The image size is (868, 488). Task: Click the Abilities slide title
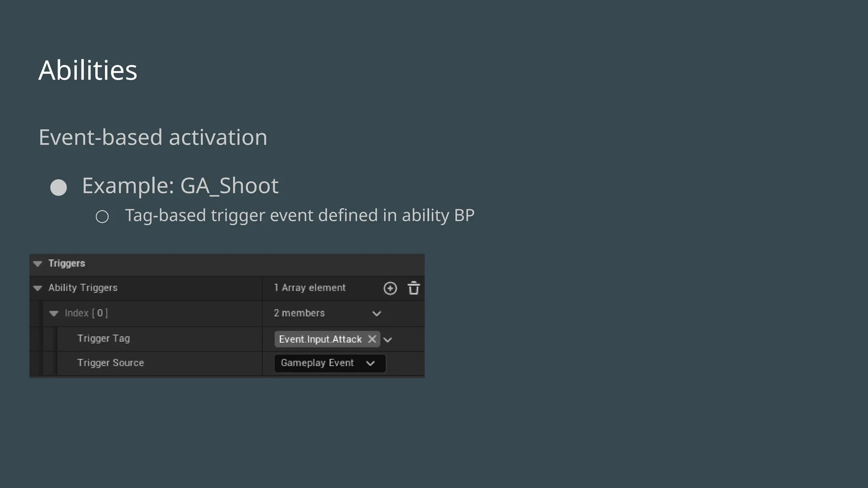click(x=88, y=70)
